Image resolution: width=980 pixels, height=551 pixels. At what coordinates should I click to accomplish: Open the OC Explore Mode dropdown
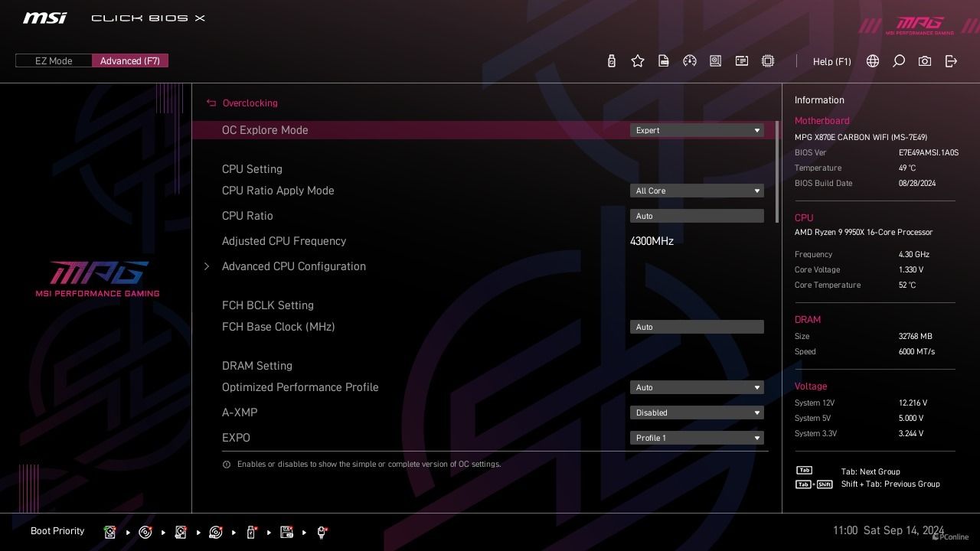click(x=697, y=130)
